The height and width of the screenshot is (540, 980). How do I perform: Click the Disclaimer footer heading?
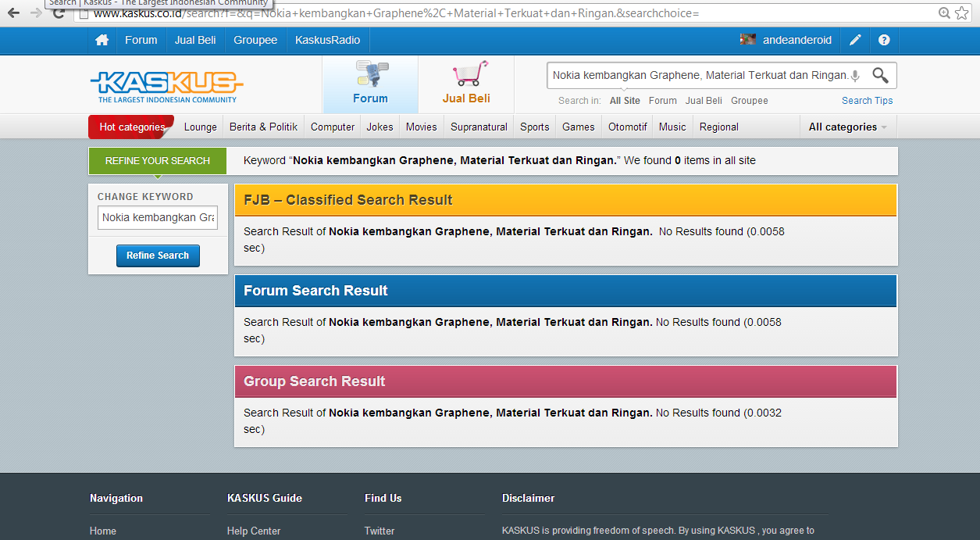(529, 498)
